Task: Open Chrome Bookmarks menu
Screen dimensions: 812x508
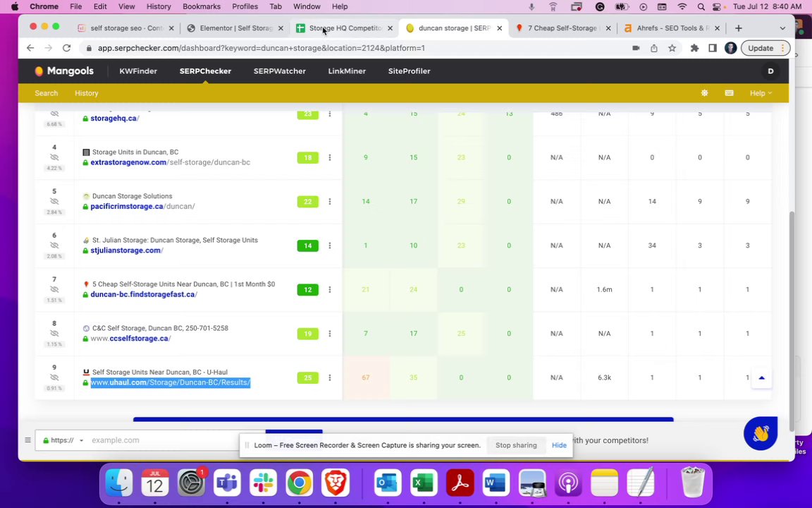Action: 201,7
